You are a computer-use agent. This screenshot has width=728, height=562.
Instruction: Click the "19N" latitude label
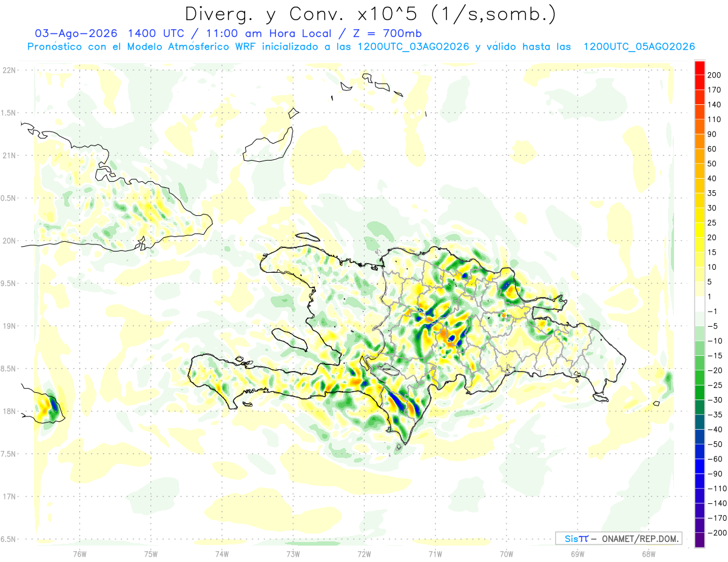pyautogui.click(x=8, y=326)
